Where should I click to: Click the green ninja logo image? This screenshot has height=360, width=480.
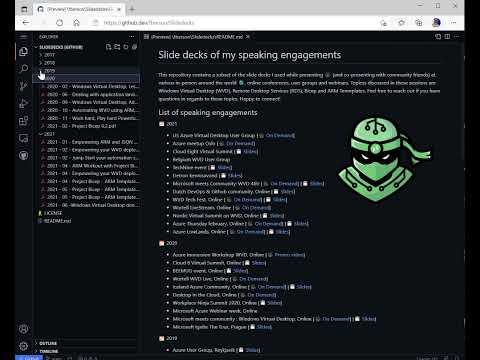(x=384, y=159)
